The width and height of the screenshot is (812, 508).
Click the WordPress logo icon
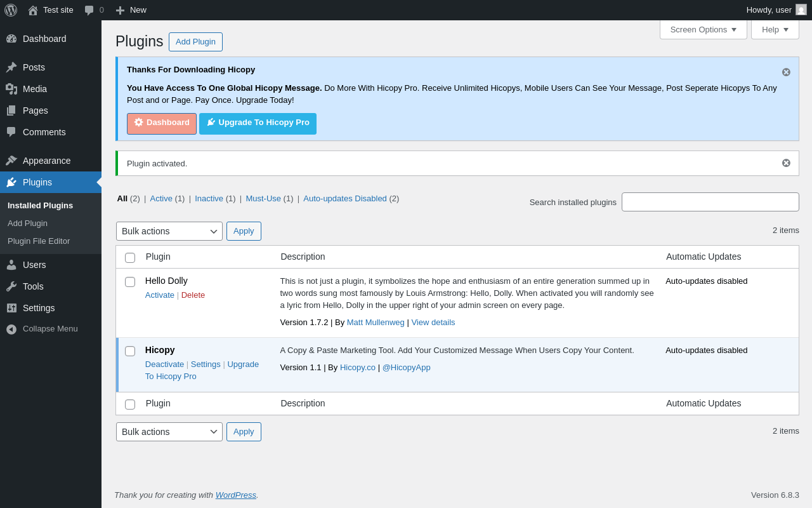click(x=11, y=10)
